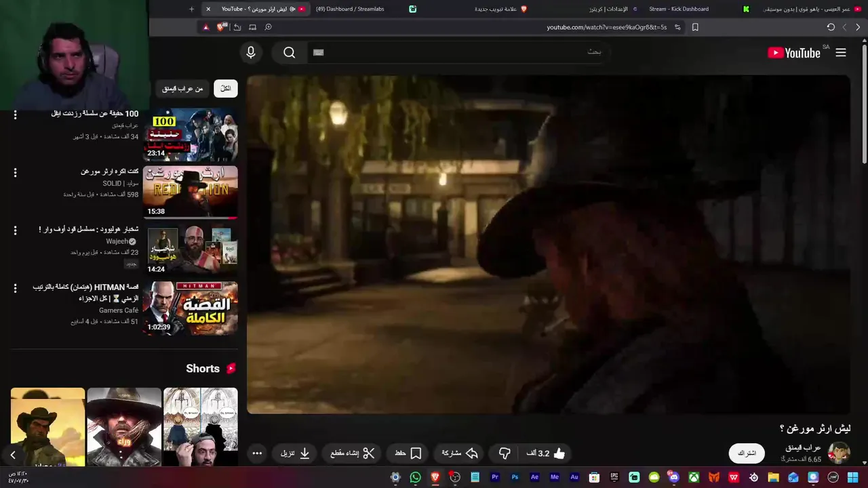Save the video using the bookmark button
This screenshot has width=868, height=488.
408,453
